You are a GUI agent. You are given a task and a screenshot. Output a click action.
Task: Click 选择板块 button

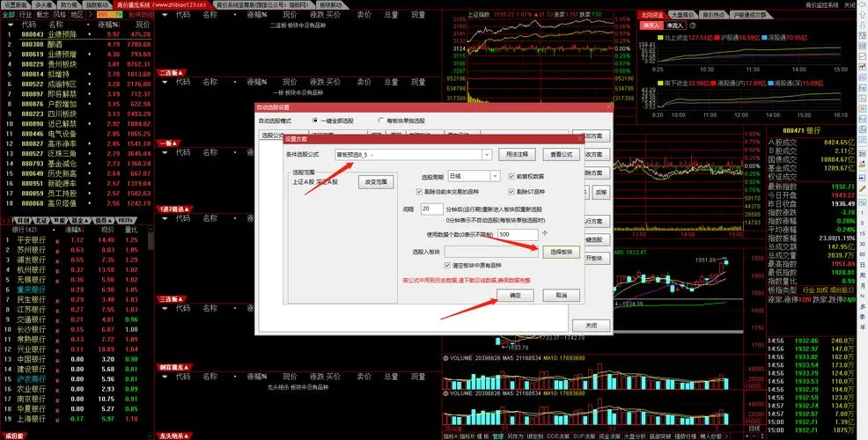[x=561, y=252]
